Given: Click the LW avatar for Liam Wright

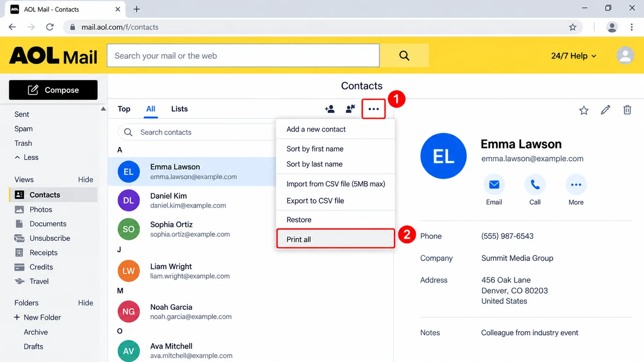Looking at the screenshot, I should 128,271.
